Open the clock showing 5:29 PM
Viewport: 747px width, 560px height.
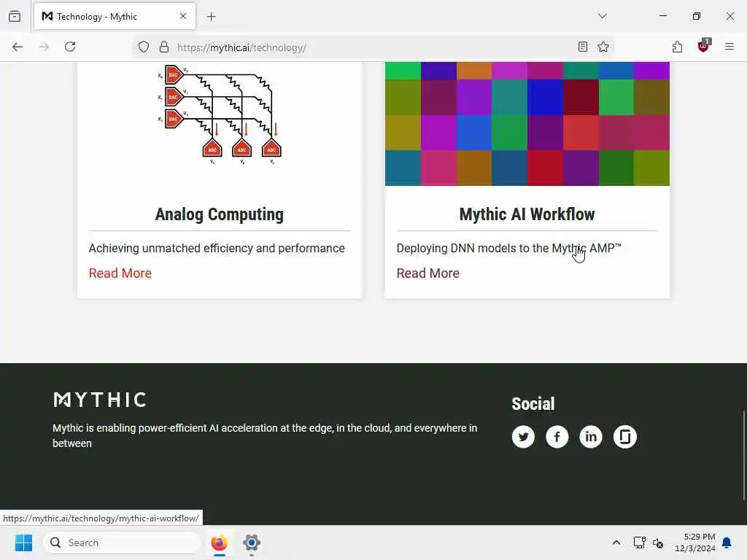(x=695, y=542)
